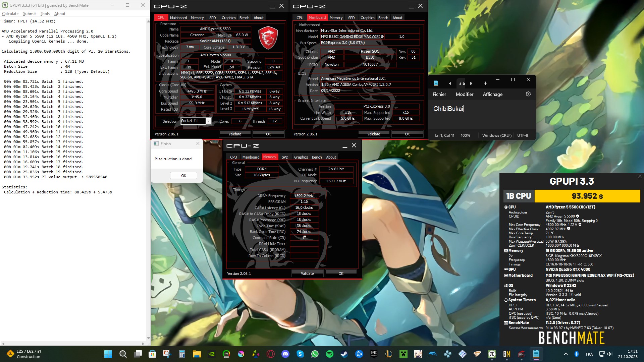This screenshot has height=362, width=644.
Task: Open About tab in Memory CPU-Z window
Action: 331,157
